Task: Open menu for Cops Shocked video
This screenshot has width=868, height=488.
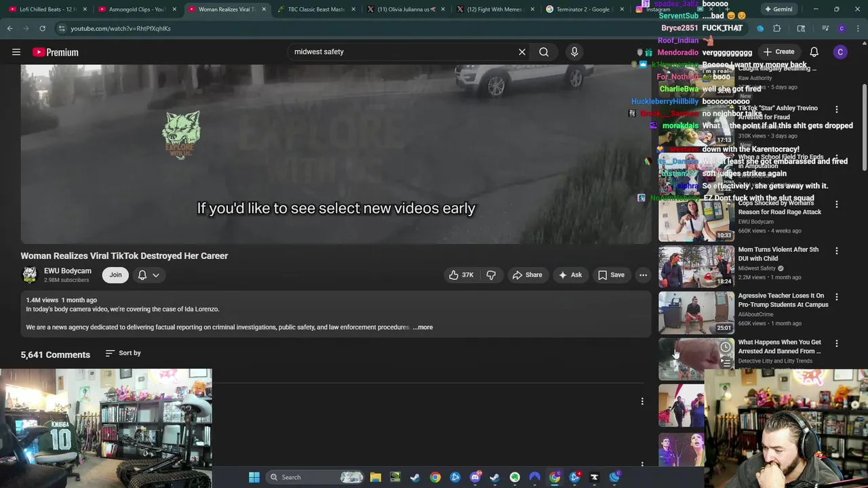Action: point(836,204)
